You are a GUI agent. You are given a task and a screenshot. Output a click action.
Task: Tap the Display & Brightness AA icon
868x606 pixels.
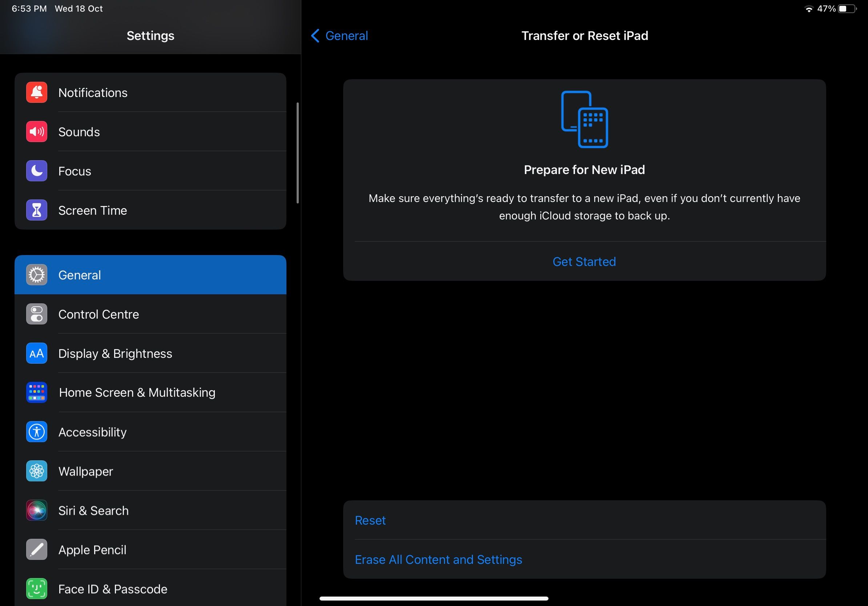[37, 353]
